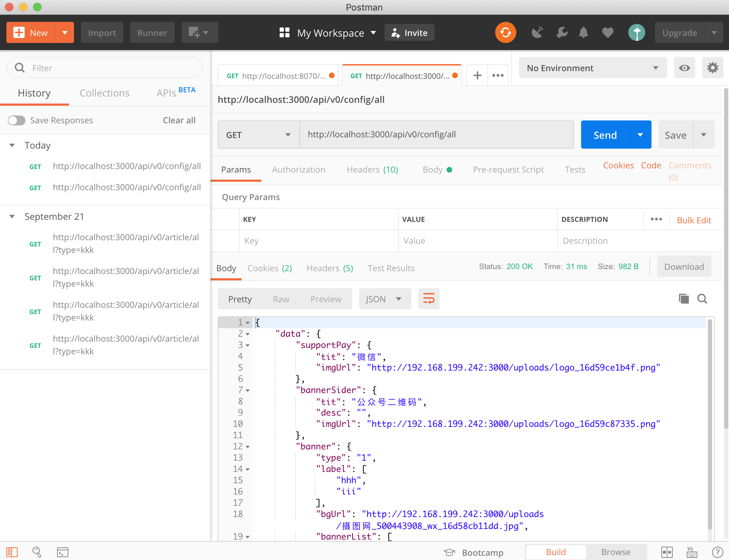Viewport: 729px width, 560px height.
Task: Open the Authorization request tab
Action: click(x=299, y=170)
